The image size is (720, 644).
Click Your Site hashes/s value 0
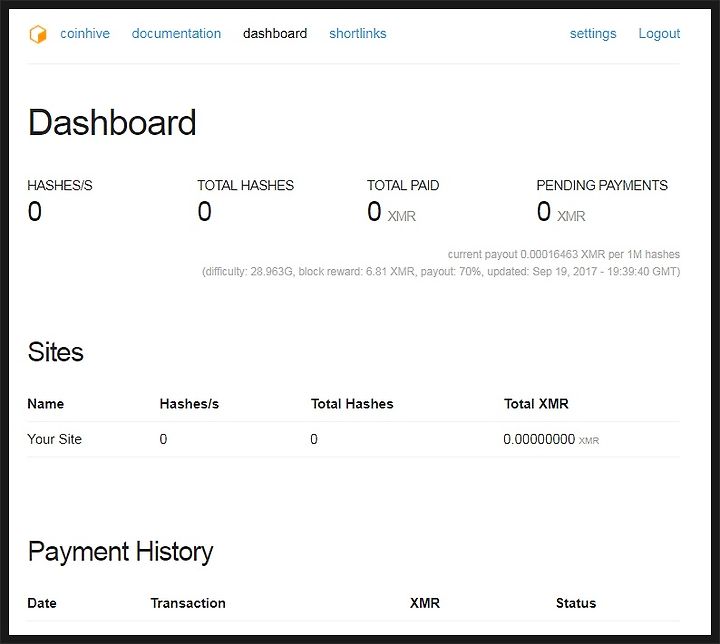click(x=163, y=439)
